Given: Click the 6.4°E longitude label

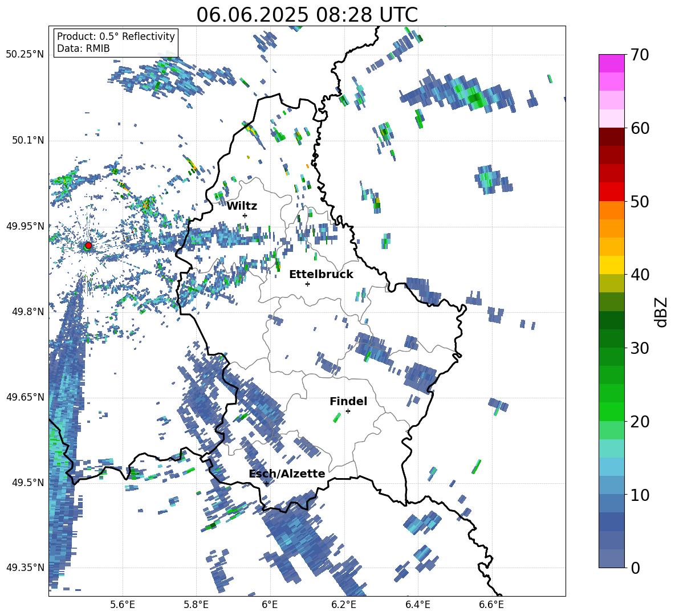Looking at the screenshot, I should (417, 605).
